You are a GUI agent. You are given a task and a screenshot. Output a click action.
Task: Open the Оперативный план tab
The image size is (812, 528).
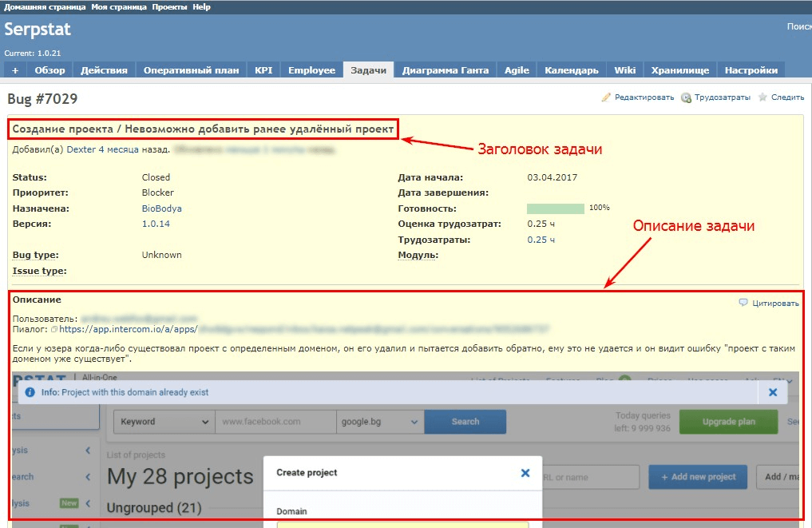point(191,70)
